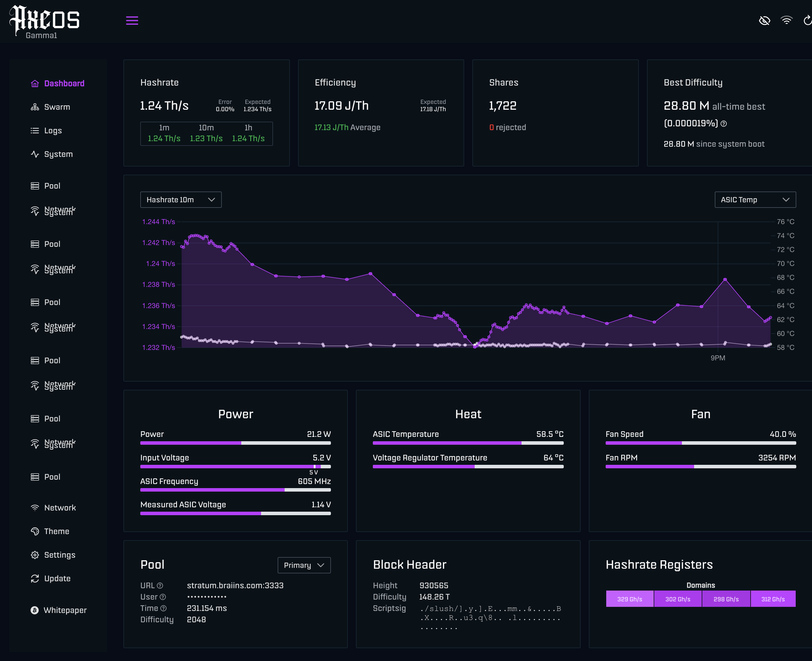The image size is (812, 661).
Task: Open the Primary pool selector dropdown
Action: 304,565
